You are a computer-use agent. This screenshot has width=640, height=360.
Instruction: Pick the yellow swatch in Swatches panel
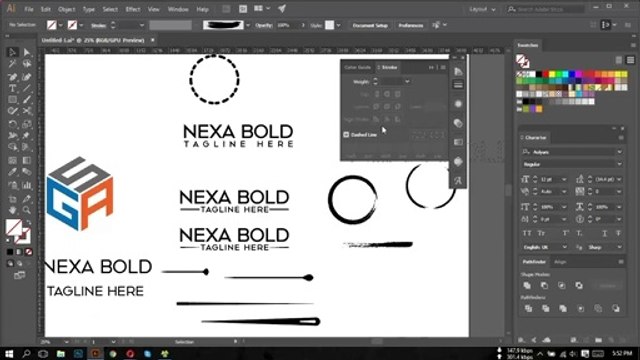click(552, 74)
